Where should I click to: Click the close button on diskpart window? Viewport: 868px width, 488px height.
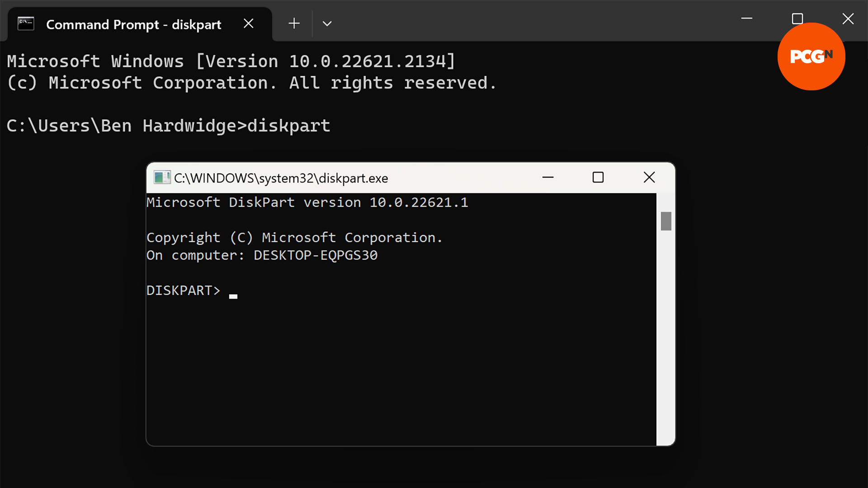[649, 177]
